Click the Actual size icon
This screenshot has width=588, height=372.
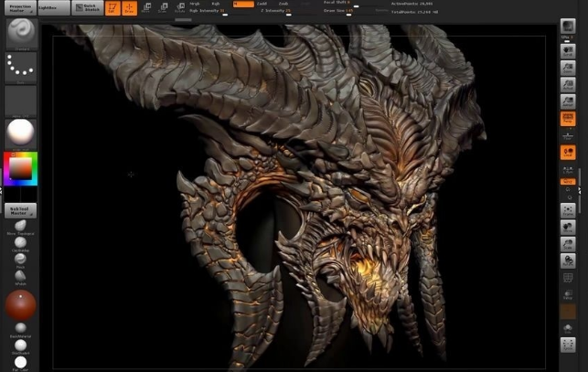tap(568, 85)
